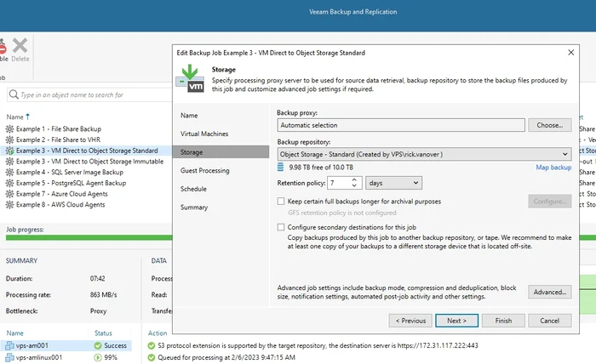Select Example 4 - SQL Server Image Backup job
The height and width of the screenshot is (364, 596).
70,173
